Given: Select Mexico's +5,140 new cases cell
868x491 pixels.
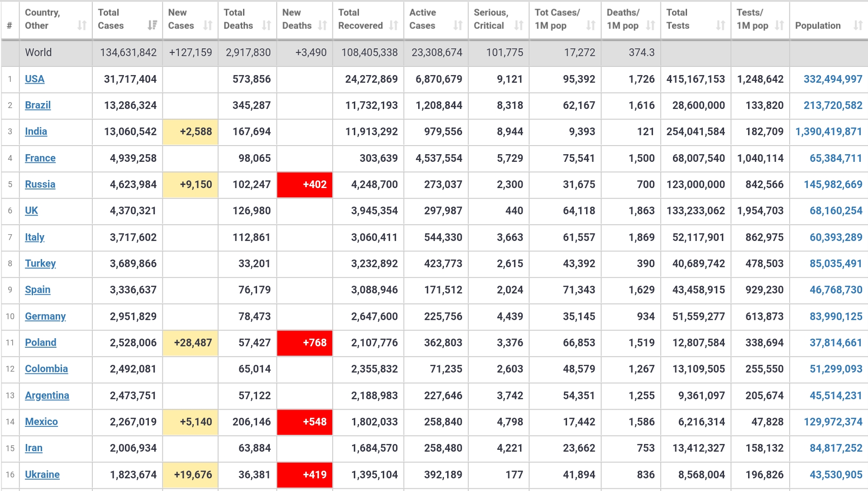Looking at the screenshot, I should pos(191,422).
